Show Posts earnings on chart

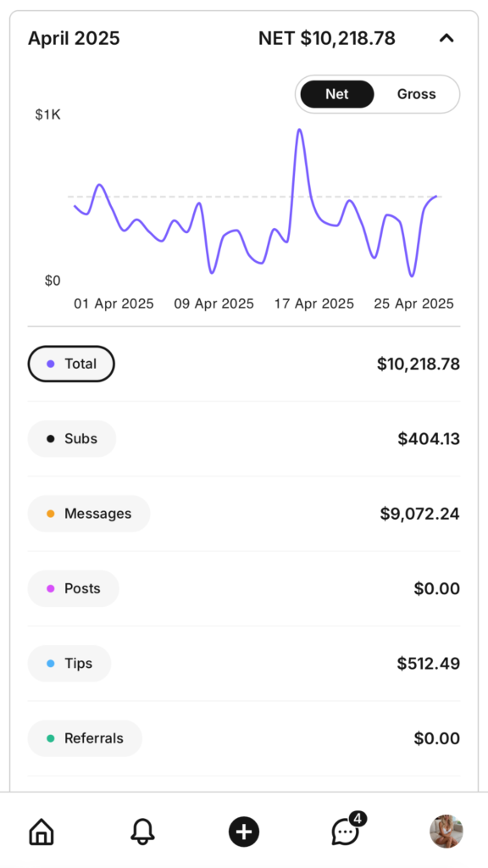(74, 588)
